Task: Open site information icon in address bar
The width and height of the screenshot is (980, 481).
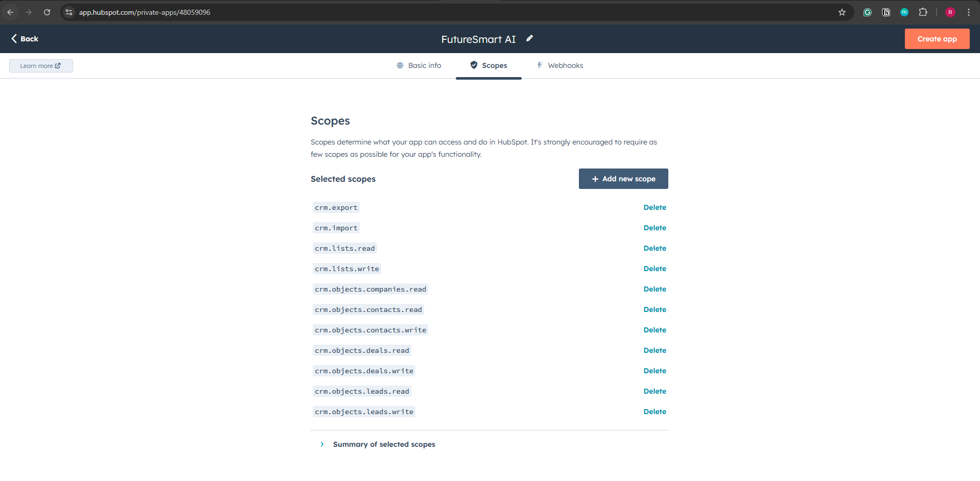Action: click(x=69, y=12)
